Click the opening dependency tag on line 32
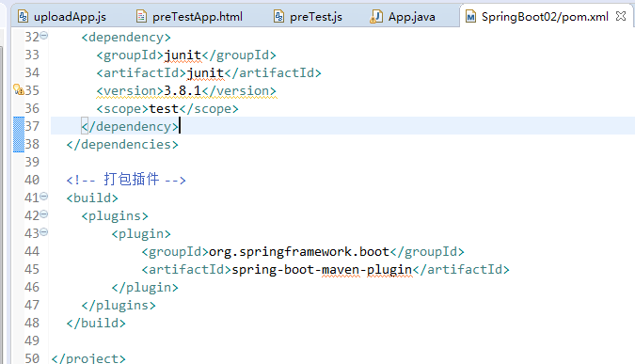635x364 pixels. [x=126, y=38]
